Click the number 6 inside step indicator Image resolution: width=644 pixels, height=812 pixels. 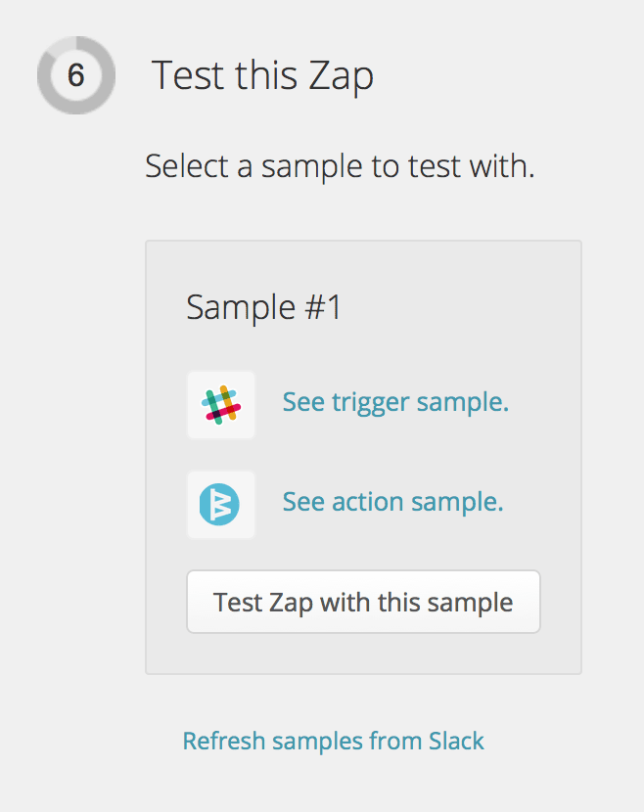(x=76, y=75)
